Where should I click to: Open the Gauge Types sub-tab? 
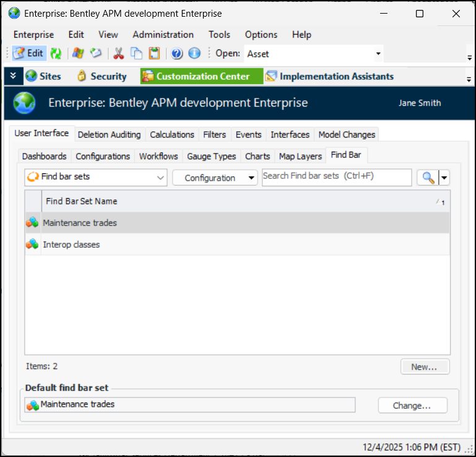coord(211,156)
